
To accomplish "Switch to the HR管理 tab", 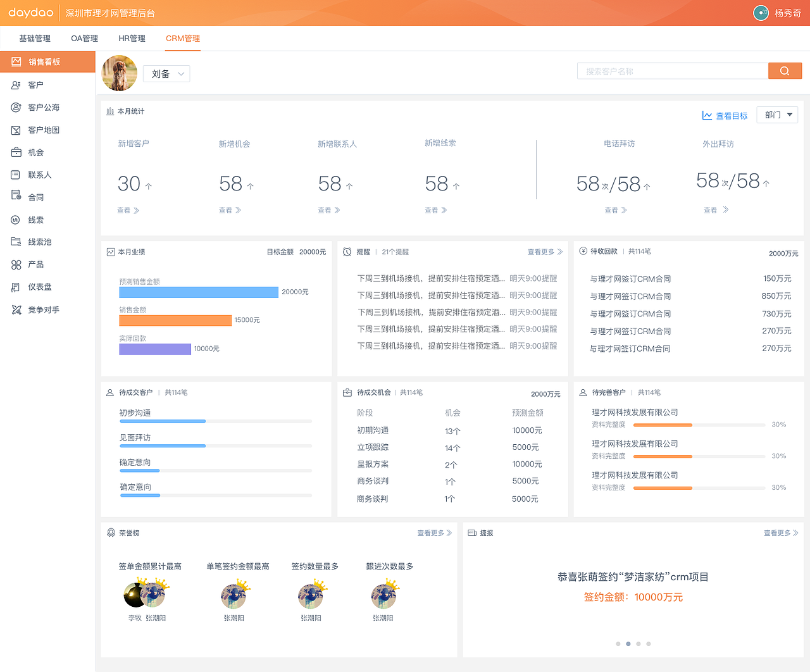I will click(x=132, y=38).
